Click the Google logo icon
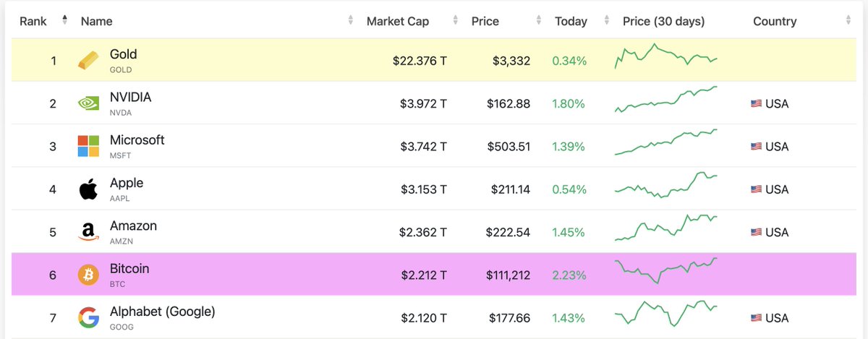Viewport: 868px width, 339px height. click(88, 317)
